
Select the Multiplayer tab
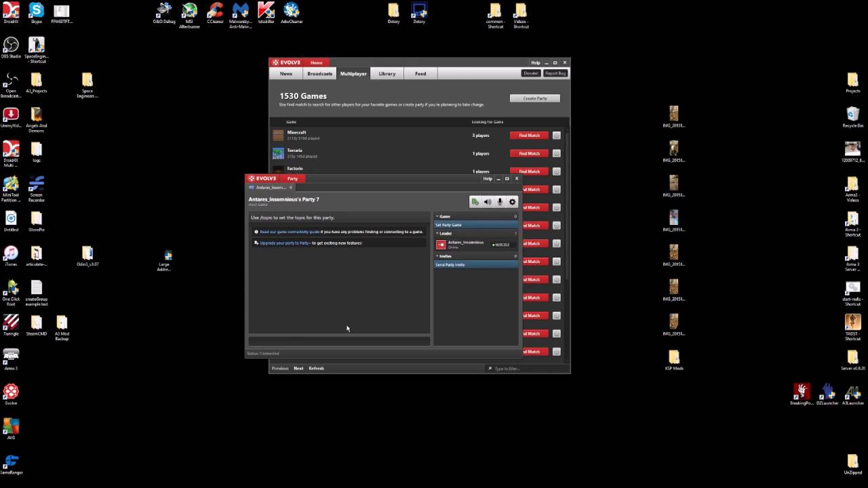pos(353,73)
